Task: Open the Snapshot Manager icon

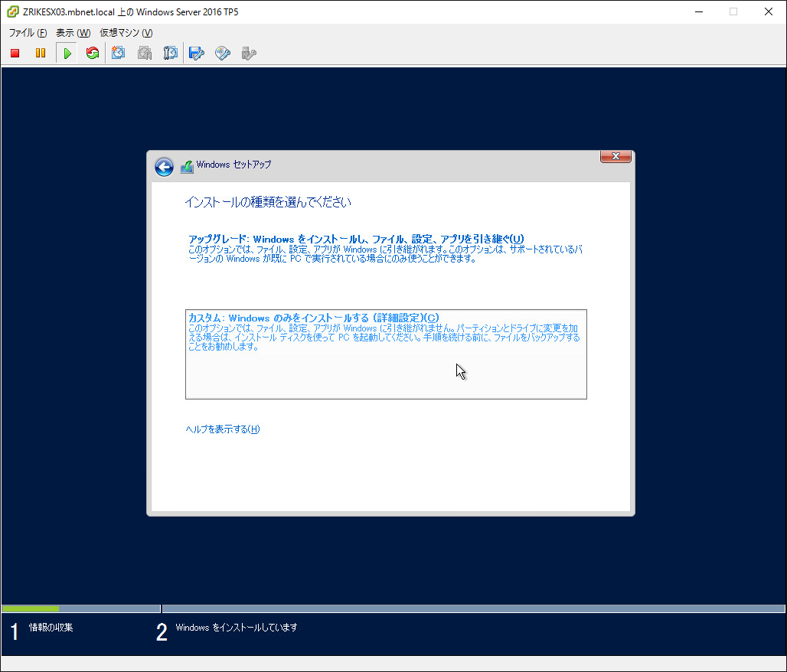Action: tap(171, 53)
